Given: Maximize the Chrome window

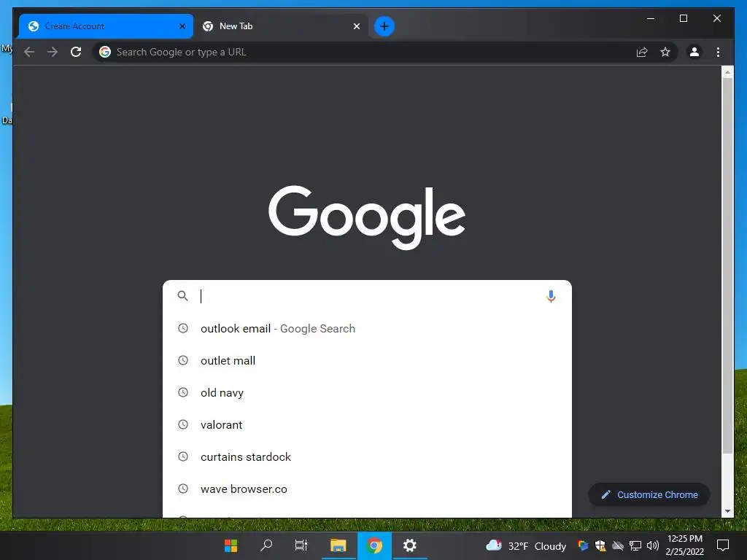Looking at the screenshot, I should [683, 18].
